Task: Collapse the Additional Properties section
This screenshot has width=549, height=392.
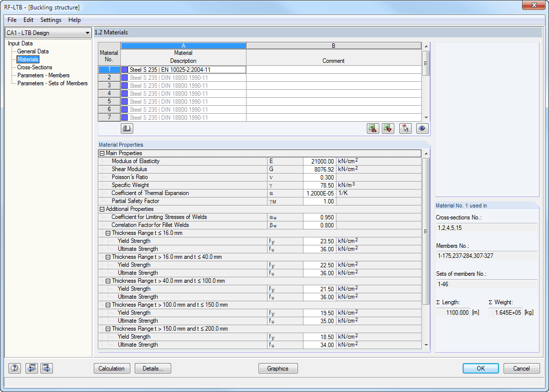Action: pyautogui.click(x=102, y=209)
